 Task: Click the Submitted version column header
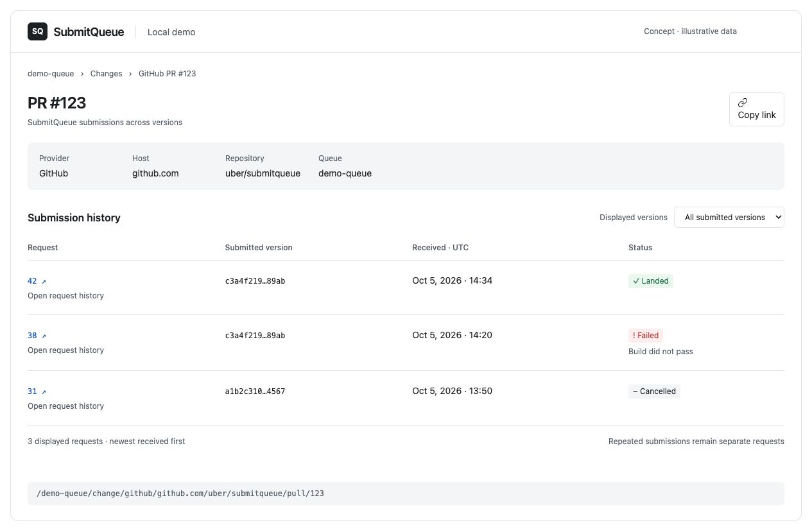(259, 248)
